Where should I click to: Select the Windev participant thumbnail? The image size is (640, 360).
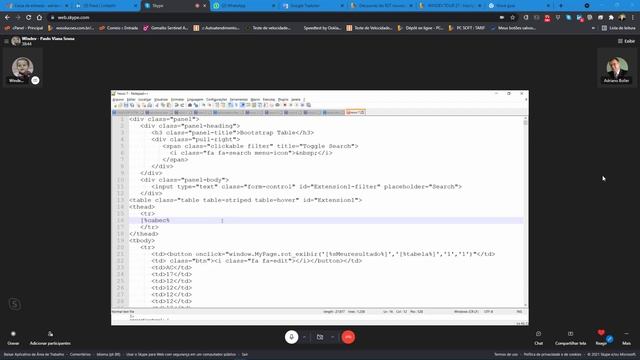22,69
